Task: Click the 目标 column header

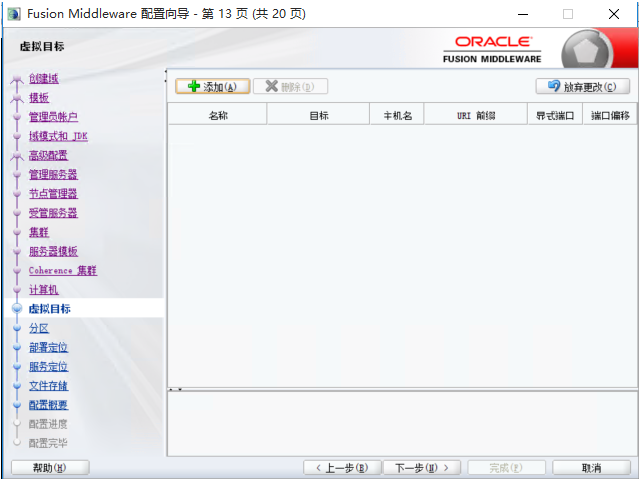Action: 318,116
